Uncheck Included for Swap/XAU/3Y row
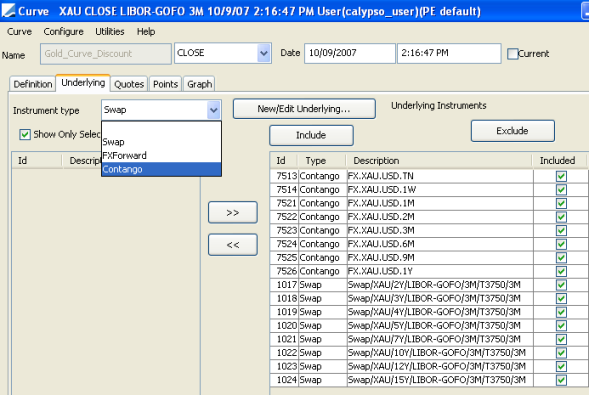This screenshot has height=395, width=589. tap(561, 299)
